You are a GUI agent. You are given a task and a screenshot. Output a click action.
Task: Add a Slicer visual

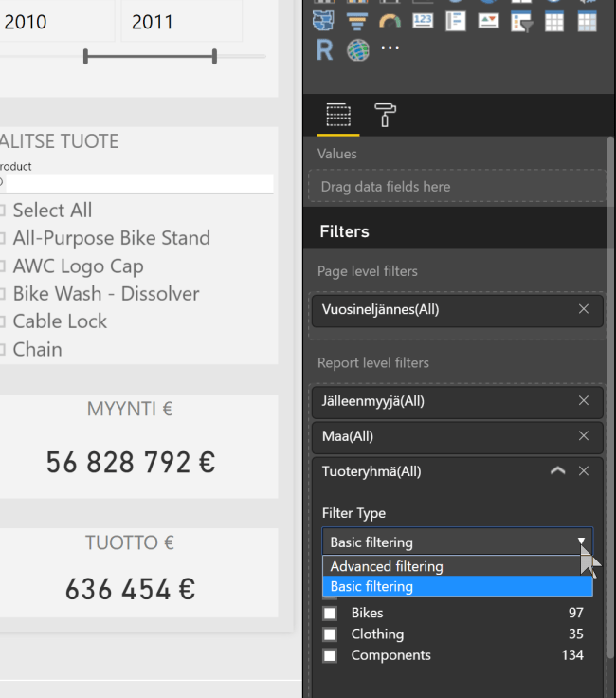(521, 20)
